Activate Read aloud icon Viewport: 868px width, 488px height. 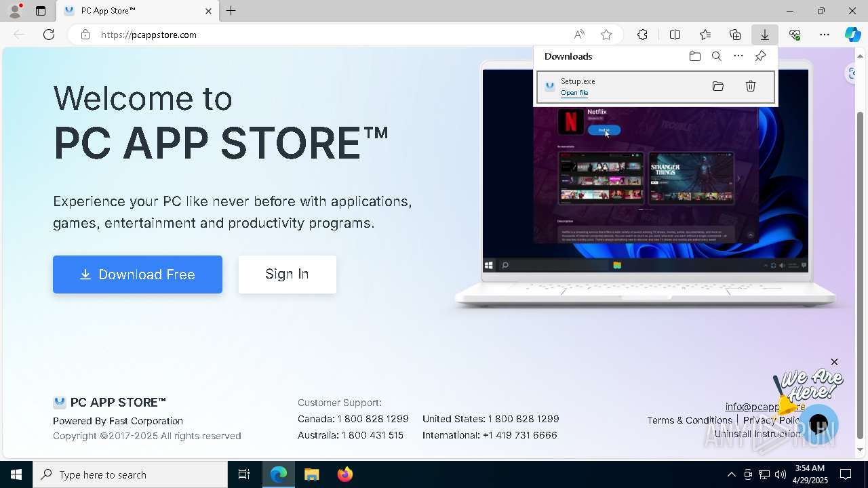point(579,35)
